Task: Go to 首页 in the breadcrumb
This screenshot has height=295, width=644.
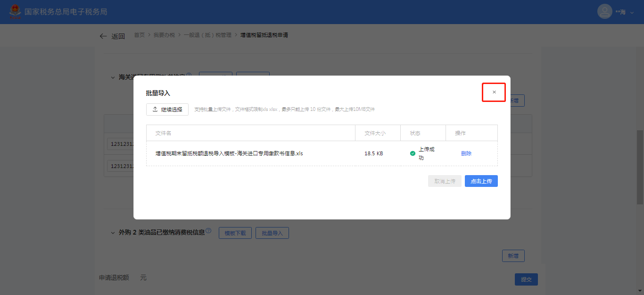Action: point(139,35)
